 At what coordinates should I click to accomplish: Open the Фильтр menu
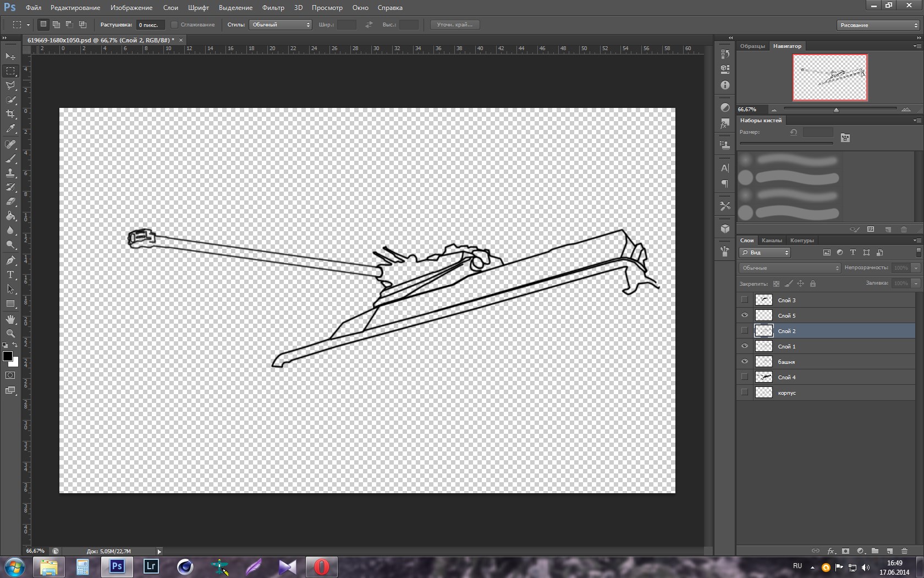(273, 8)
